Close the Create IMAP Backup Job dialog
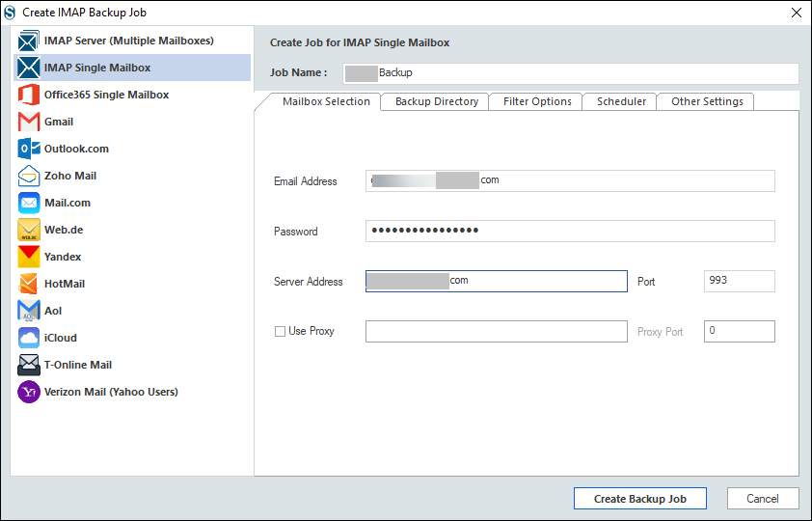The image size is (812, 521). (x=797, y=13)
